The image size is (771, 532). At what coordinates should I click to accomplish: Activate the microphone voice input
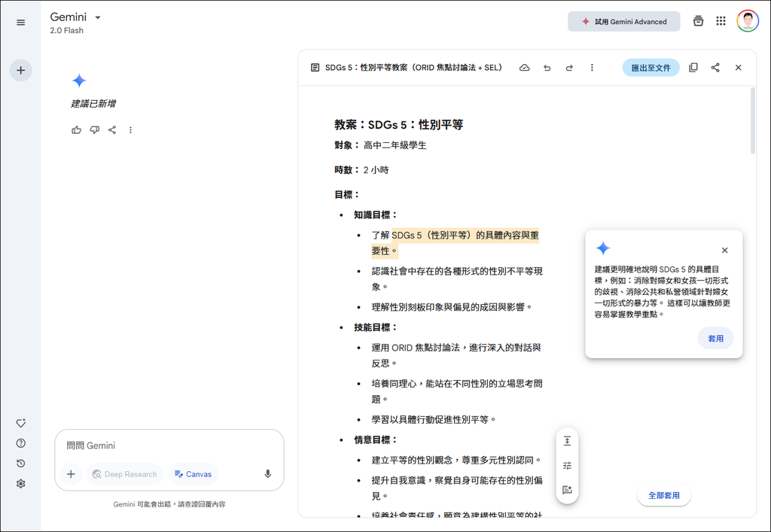click(x=267, y=474)
